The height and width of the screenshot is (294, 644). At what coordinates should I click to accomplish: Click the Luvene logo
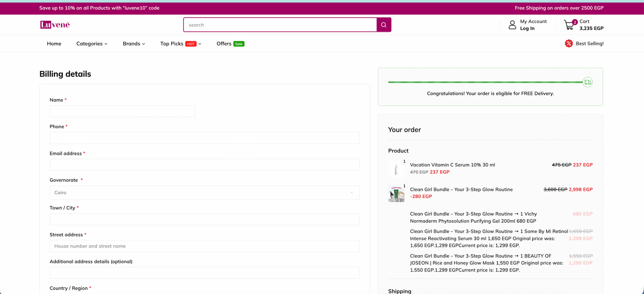[x=55, y=25]
